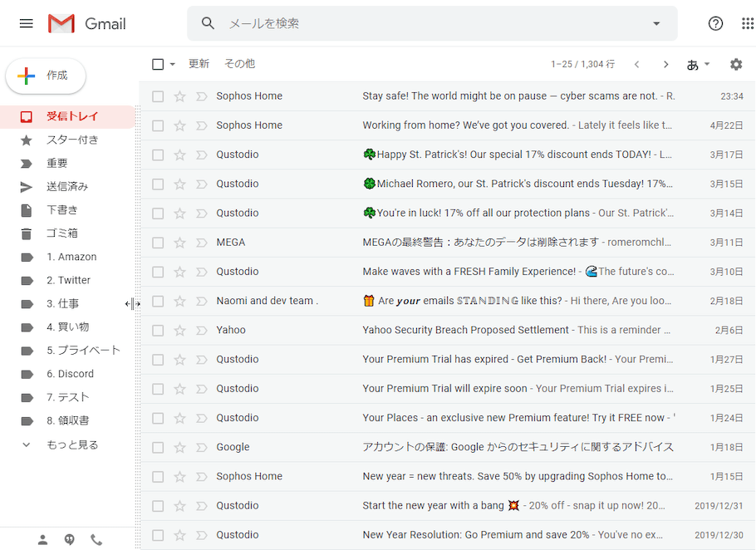This screenshot has height=550, width=756.
Task: Open the 1. Amazon label
Action: coord(67,257)
